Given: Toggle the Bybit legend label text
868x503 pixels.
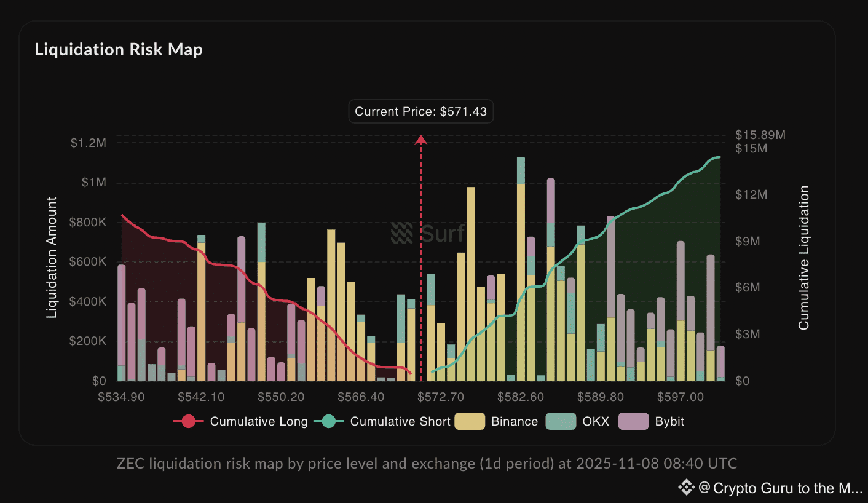Looking at the screenshot, I should coord(669,421).
